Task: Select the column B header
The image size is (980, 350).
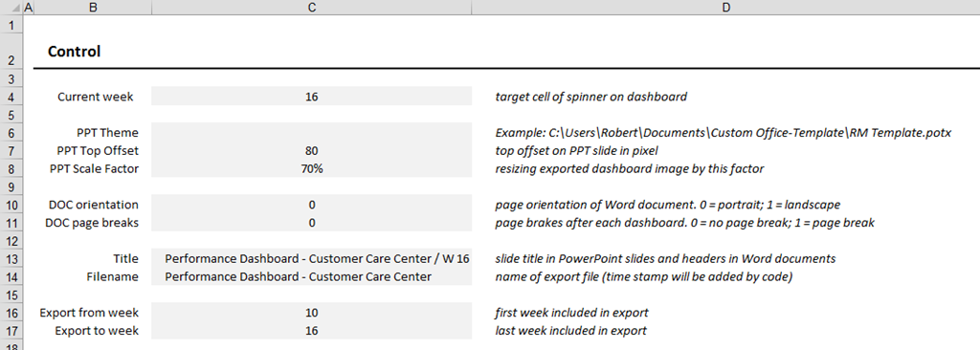Action: (93, 8)
